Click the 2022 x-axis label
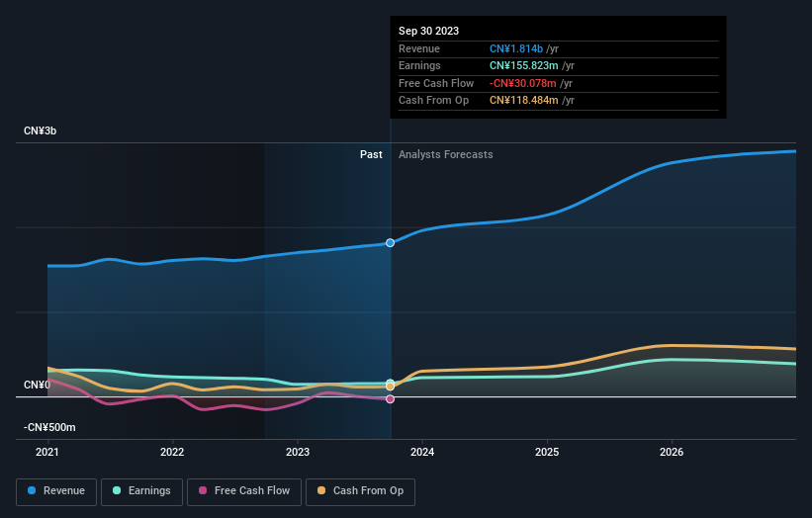812x518 pixels. tap(172, 453)
